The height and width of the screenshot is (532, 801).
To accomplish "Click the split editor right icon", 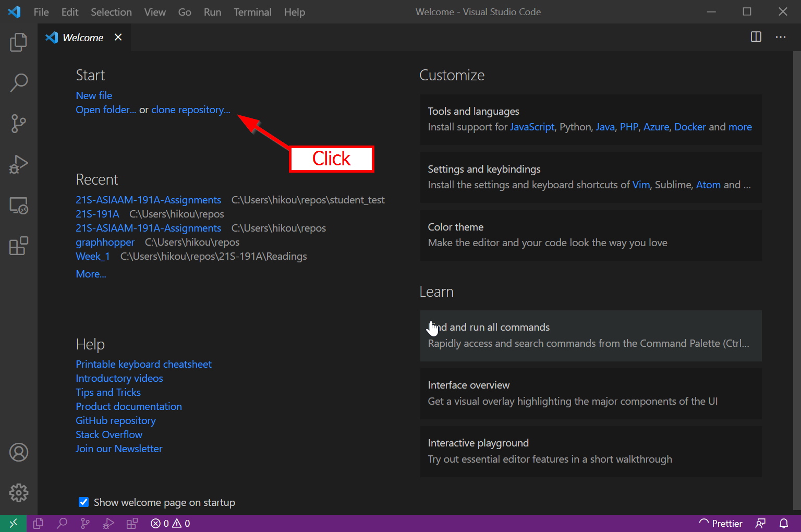I will pyautogui.click(x=756, y=37).
